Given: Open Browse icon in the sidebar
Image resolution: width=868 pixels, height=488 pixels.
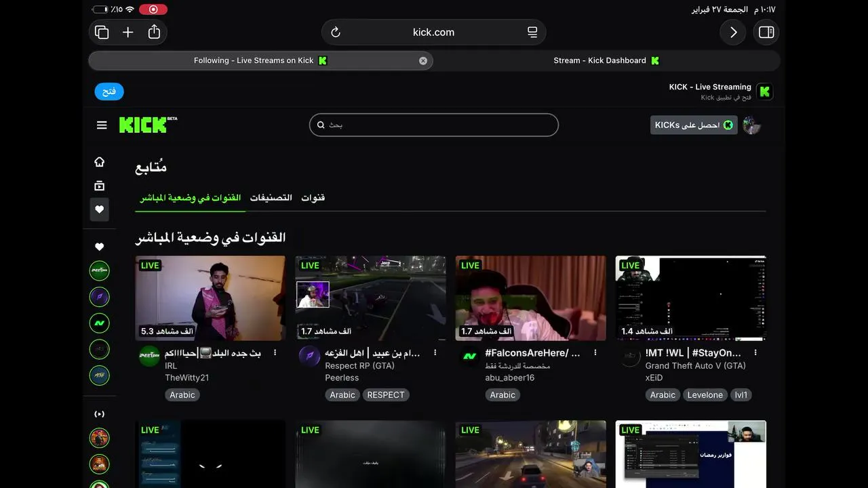Looking at the screenshot, I should tap(99, 185).
